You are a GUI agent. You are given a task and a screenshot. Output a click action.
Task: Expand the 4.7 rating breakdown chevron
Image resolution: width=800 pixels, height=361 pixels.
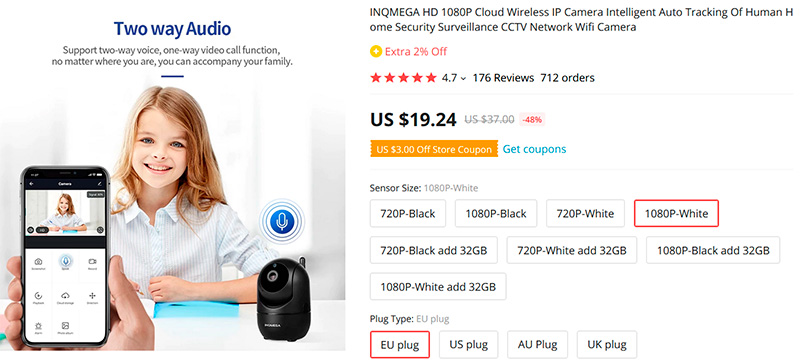coord(463,79)
